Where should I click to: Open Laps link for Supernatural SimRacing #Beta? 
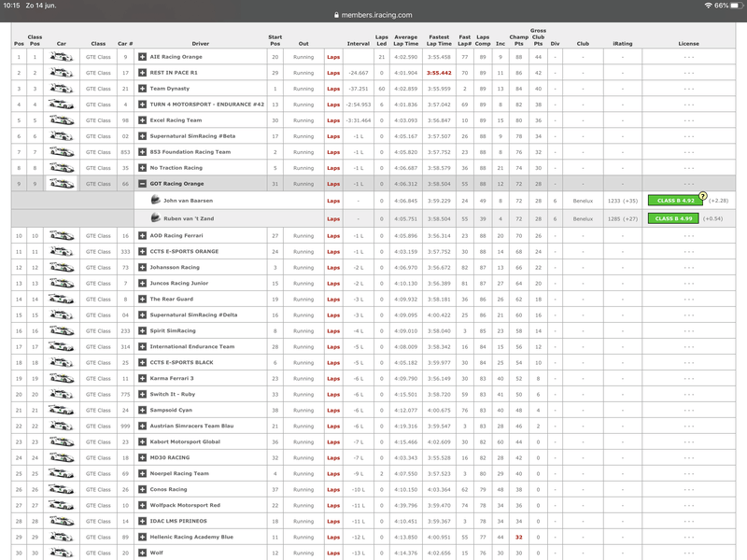333,136
